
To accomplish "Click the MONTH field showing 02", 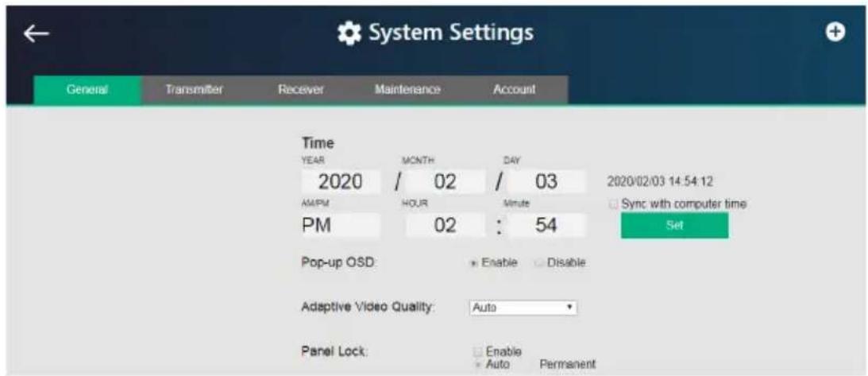I will coord(445,183).
